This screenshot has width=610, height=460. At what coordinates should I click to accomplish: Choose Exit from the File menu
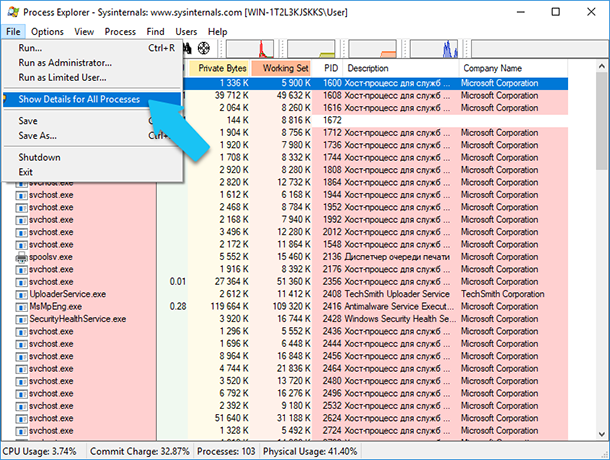[x=93, y=172]
